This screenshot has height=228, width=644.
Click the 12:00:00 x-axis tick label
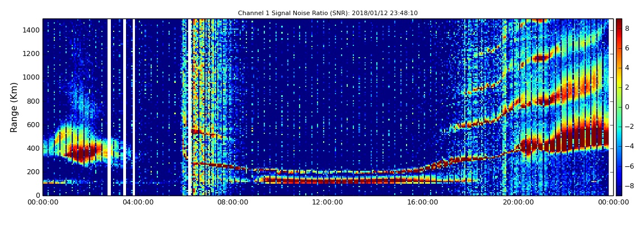pyautogui.click(x=326, y=202)
